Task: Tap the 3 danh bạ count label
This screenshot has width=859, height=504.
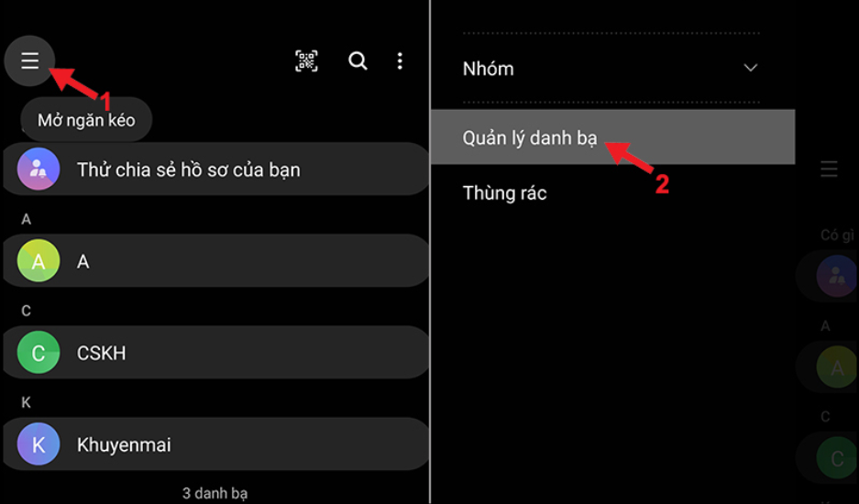Action: pyautogui.click(x=215, y=493)
